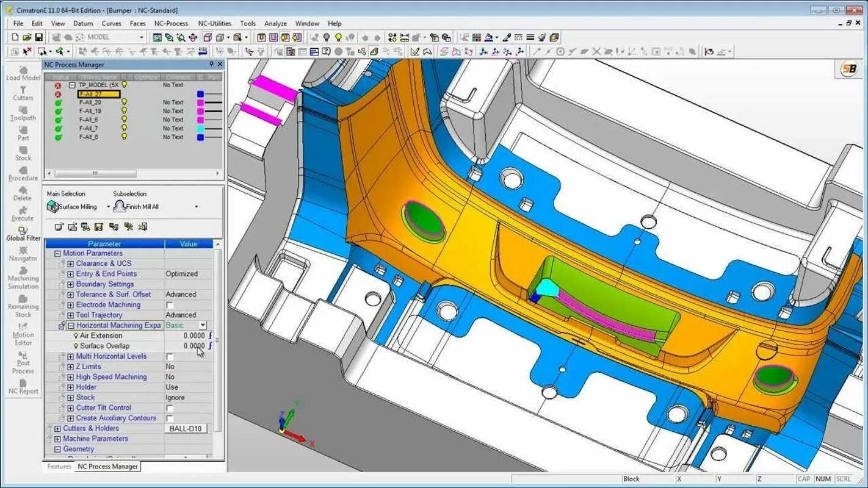Open the Datum menu
Screen dimensions: 868x488
click(x=83, y=23)
